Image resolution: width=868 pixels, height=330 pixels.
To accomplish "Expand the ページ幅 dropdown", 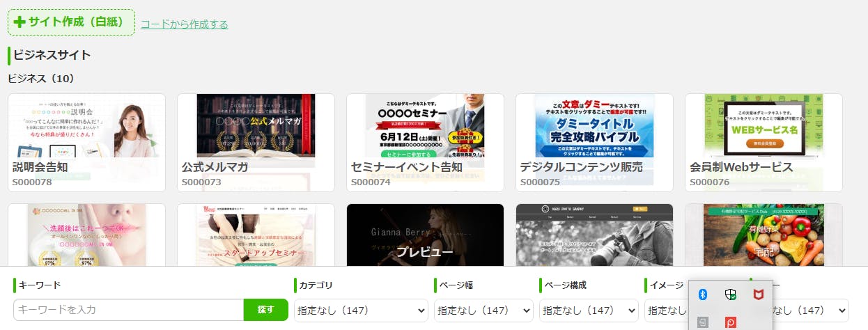I will click(x=483, y=310).
